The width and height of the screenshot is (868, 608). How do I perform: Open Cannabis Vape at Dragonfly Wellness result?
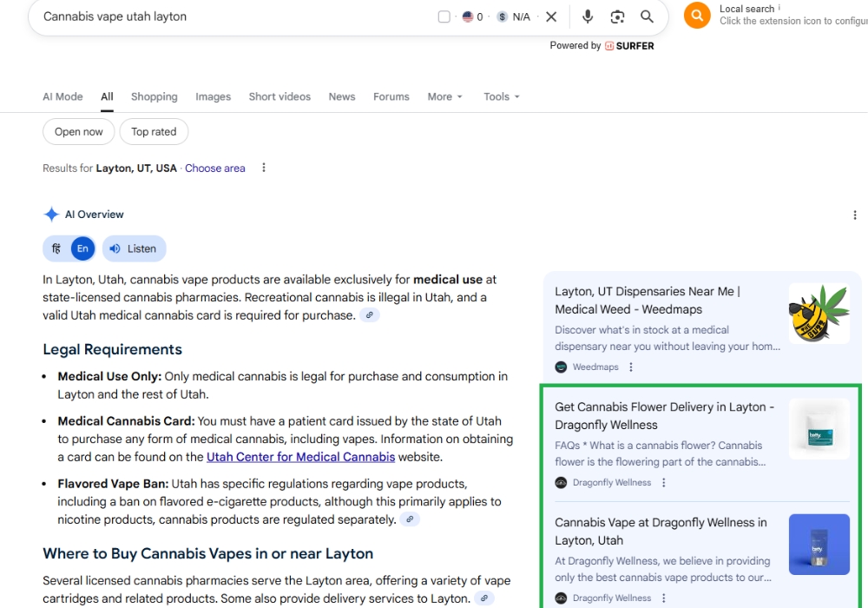tap(661, 532)
